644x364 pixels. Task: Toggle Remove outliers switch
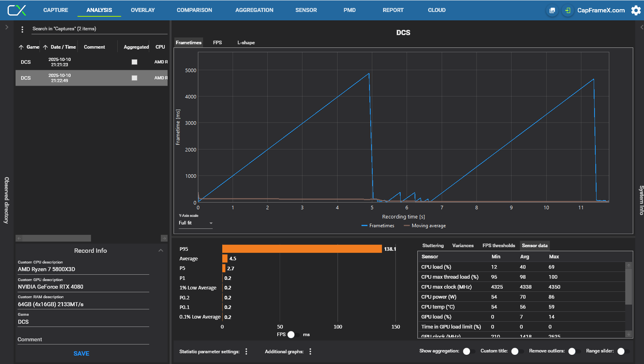click(x=574, y=351)
